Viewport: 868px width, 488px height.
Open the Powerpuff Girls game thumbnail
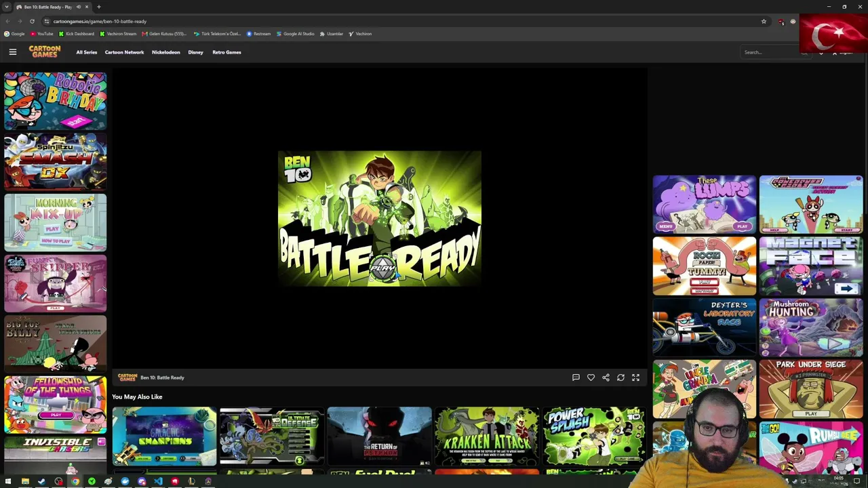pos(811,204)
